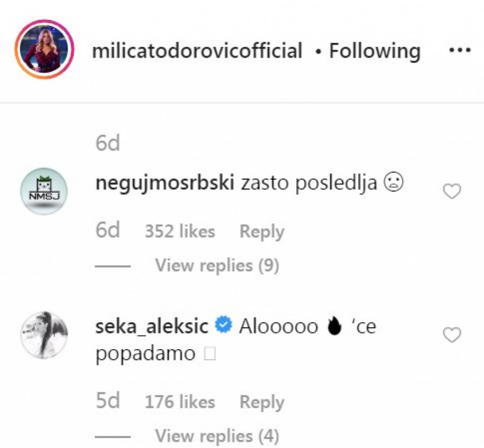
Task: Click the 6d timestamp under negujmosrbski comment
Action: pyautogui.click(x=108, y=231)
